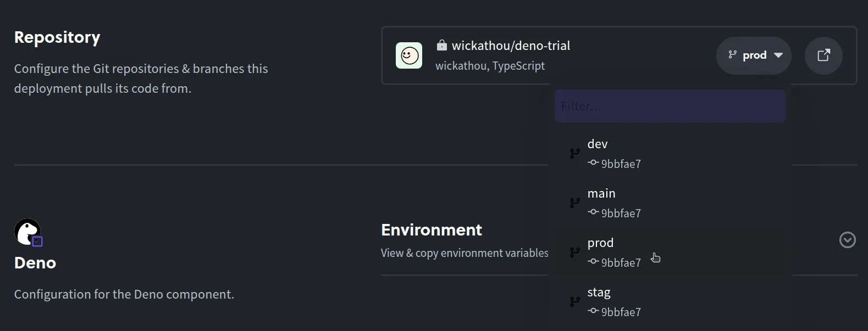Select the dev branch from the list
Viewport: 868px width, 331px height.
[x=598, y=144]
